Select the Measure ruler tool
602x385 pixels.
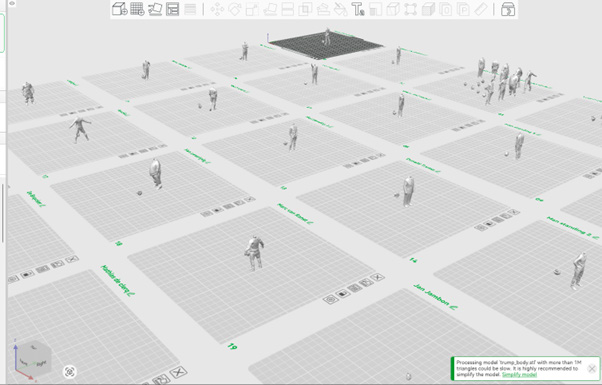(x=481, y=9)
